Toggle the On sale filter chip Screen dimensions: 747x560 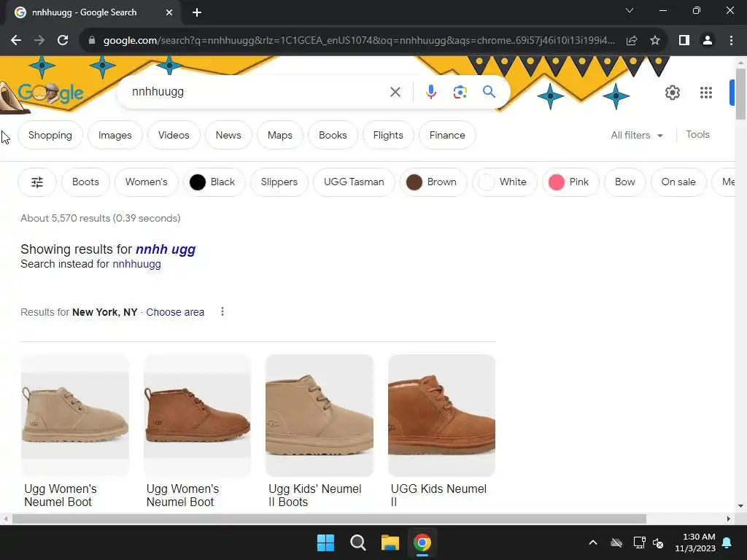coord(678,182)
